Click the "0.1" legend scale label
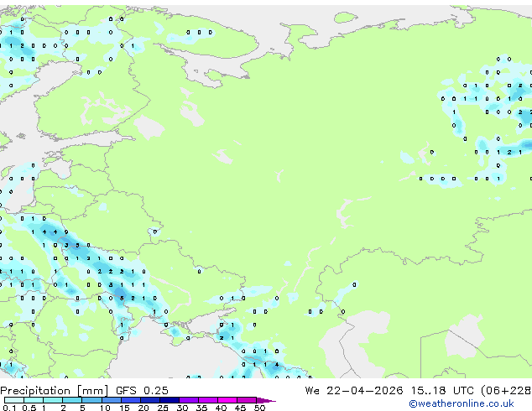532x411 pixels. (10, 408)
